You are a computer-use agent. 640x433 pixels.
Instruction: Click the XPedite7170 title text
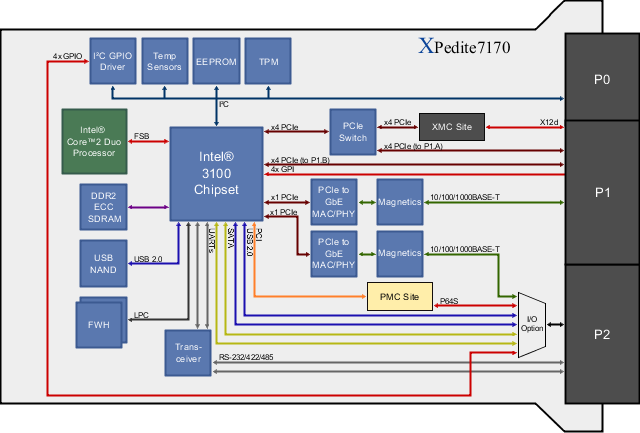(x=464, y=46)
